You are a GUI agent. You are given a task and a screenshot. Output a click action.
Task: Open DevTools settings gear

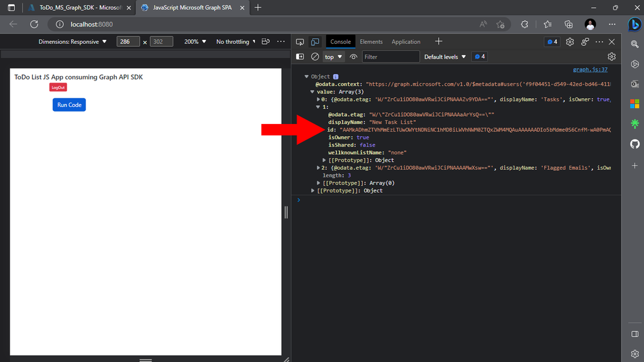point(570,42)
